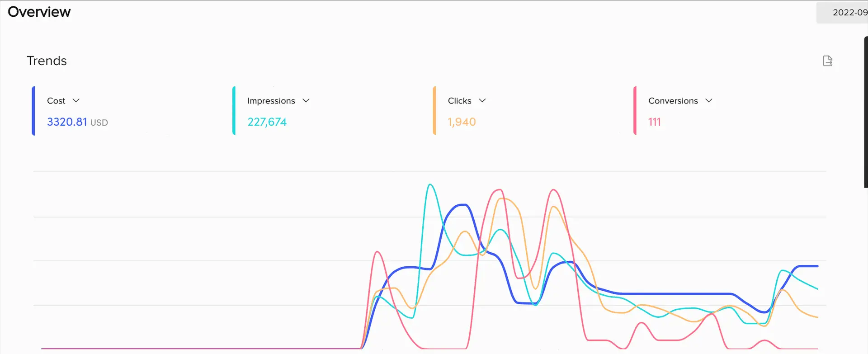The height and width of the screenshot is (354, 868).
Task: Expand the Clicks metric dropdown chevron
Action: pos(482,100)
